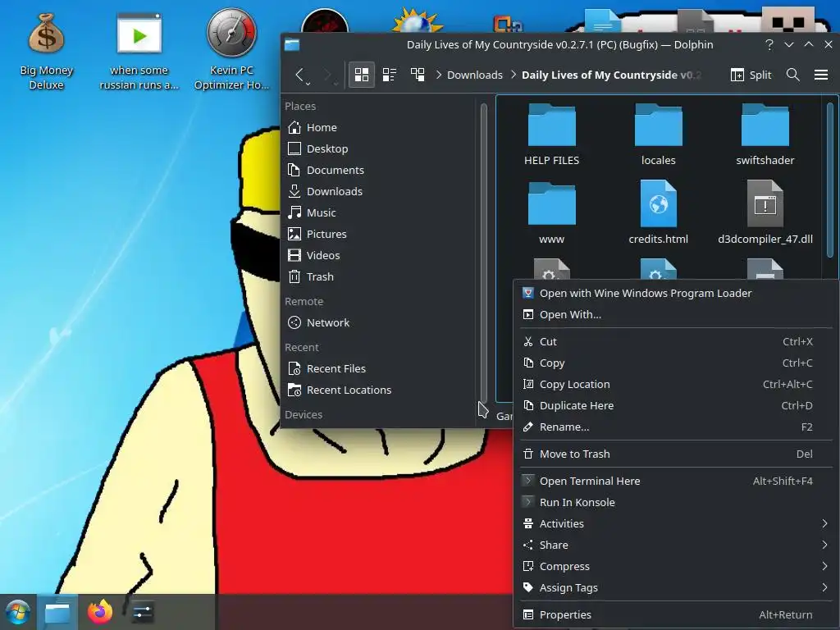
Task: Click the Dolphin help question mark
Action: pyautogui.click(x=769, y=44)
